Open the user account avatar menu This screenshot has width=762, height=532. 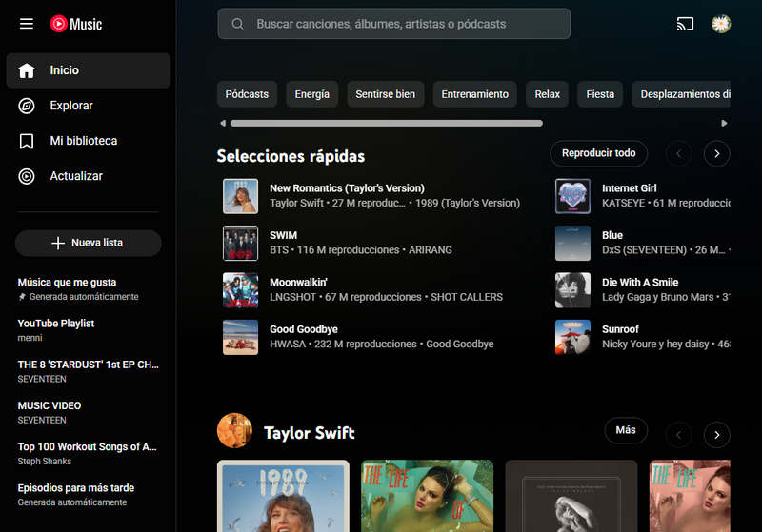[x=721, y=24]
